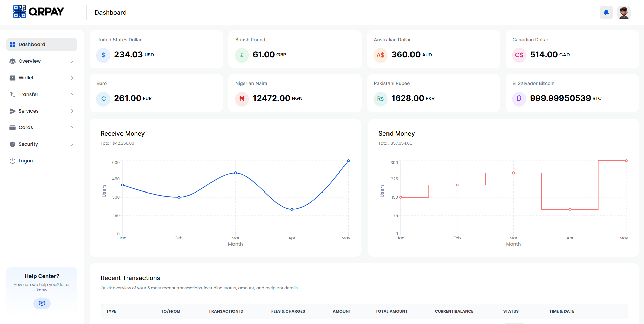The height and width of the screenshot is (324, 644).
Task: Click the Apr marker on Send Money chart
Action: click(570, 209)
